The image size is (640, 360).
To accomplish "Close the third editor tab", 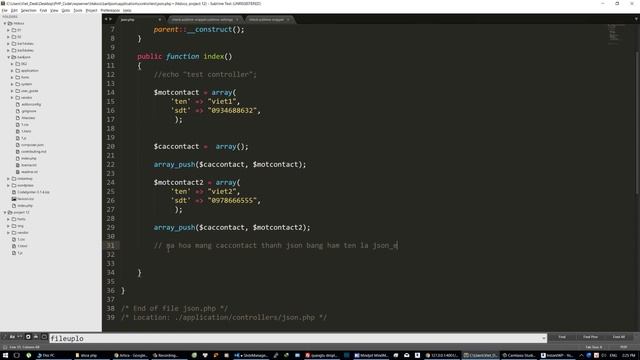I will [288, 20].
